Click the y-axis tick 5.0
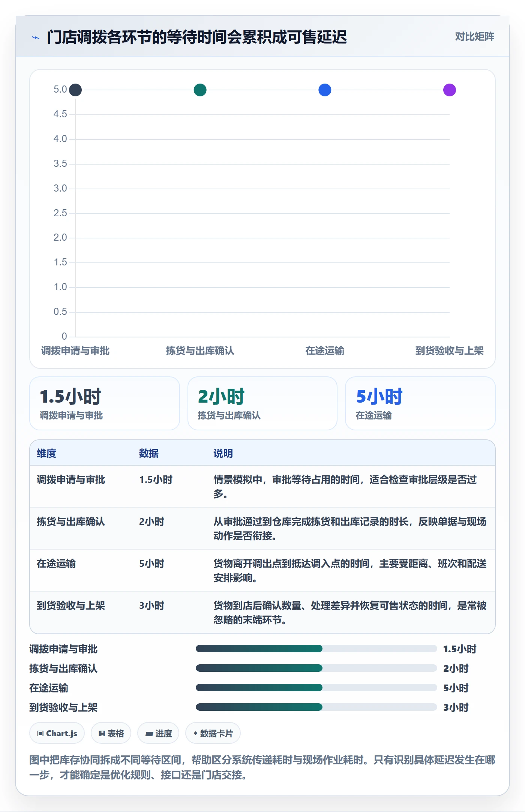 [60, 90]
